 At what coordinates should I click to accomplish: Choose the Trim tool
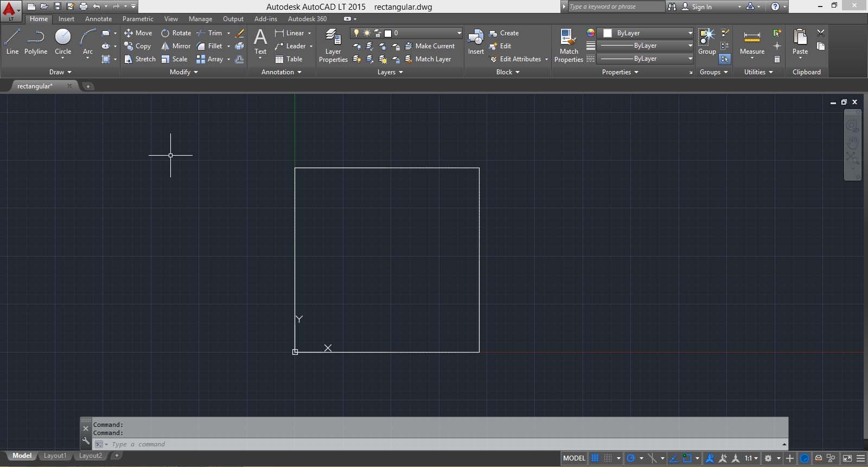pyautogui.click(x=209, y=33)
